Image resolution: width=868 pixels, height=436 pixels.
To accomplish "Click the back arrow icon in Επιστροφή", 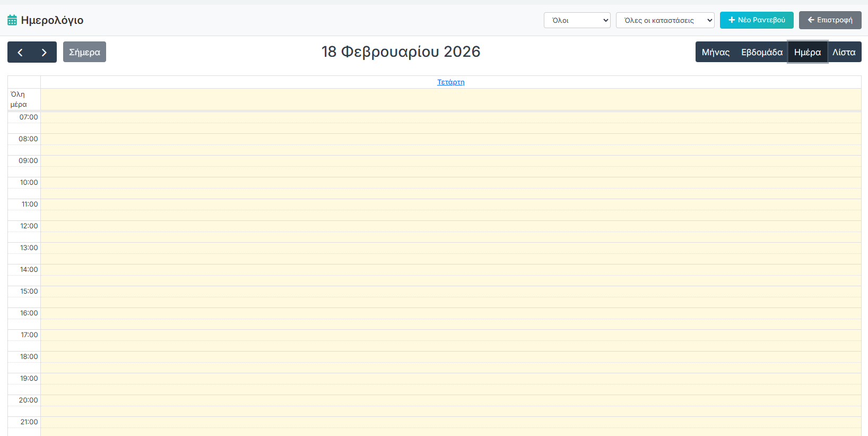I will (x=811, y=20).
